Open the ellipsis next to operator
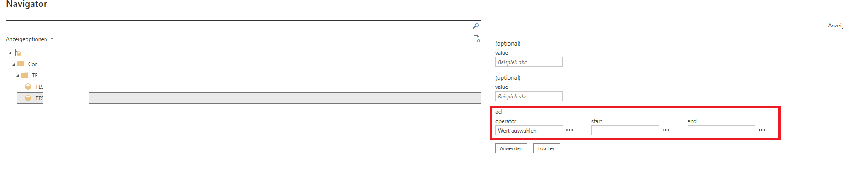Viewport: 868px width, 184px height. 570,130
